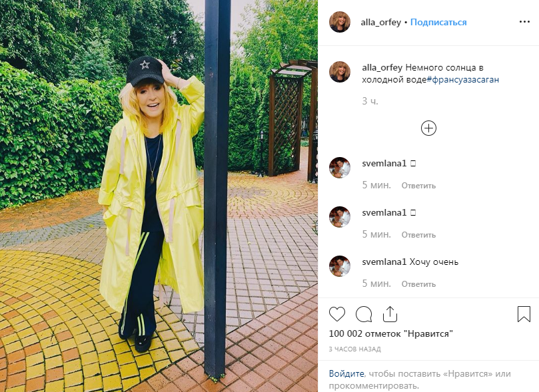
Task: Open svemlana1 avatar on the 'Хочу очень' comment
Action: tap(340, 266)
